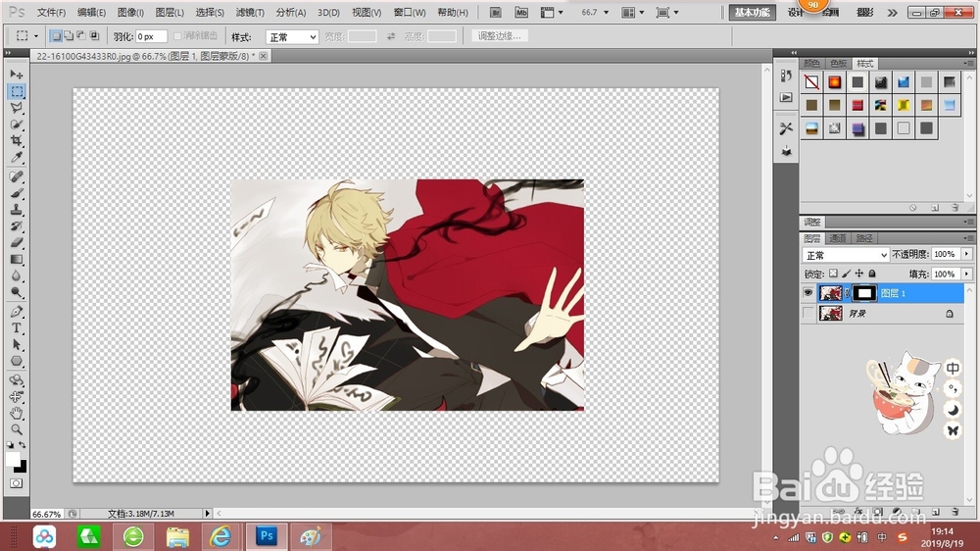Select the History Brush tool

[x=17, y=226]
